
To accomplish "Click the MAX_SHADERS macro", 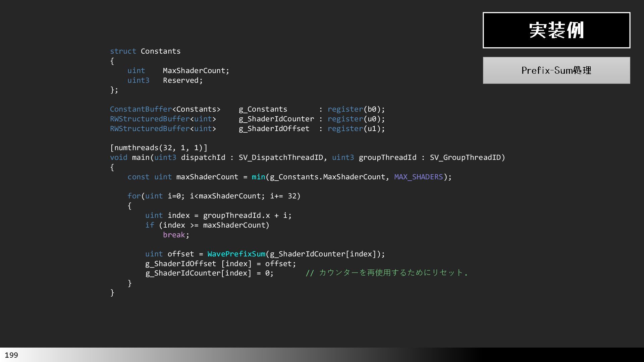I will 419,177.
